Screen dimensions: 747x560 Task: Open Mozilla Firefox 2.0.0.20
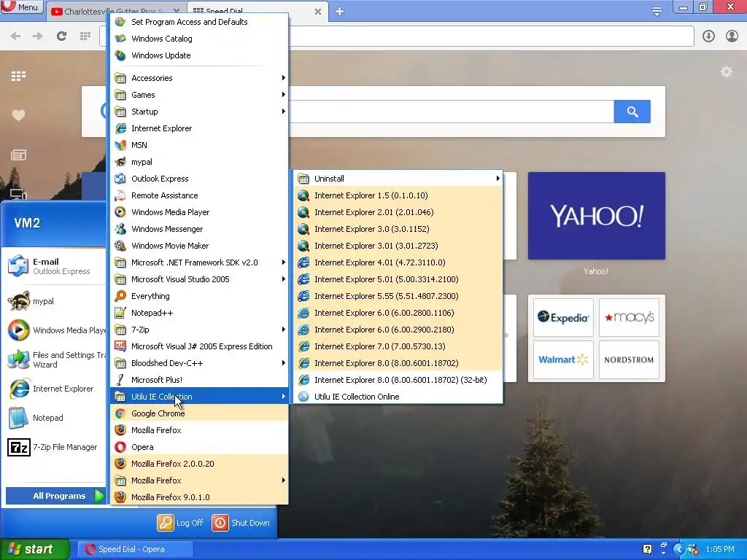pos(199,463)
